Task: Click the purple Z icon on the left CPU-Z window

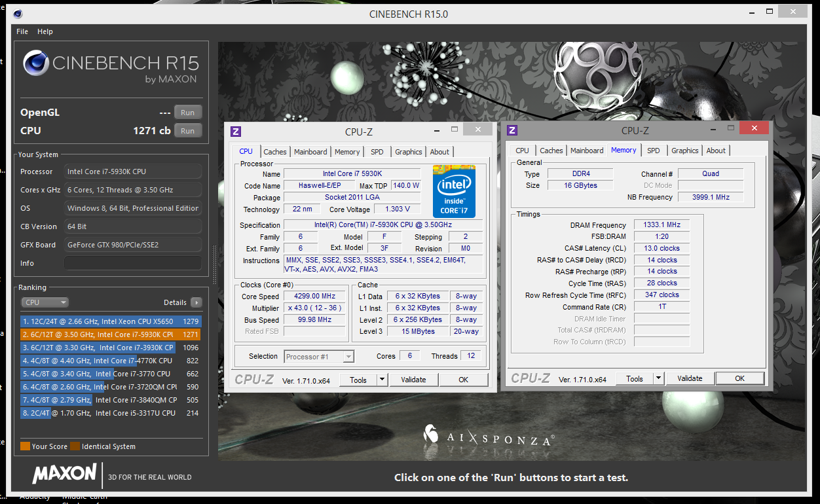Action: 235,132
